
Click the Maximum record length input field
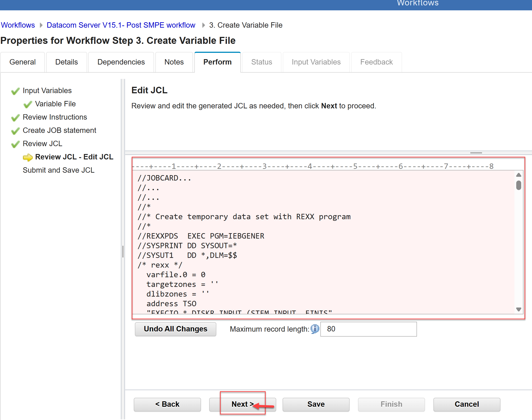point(368,329)
